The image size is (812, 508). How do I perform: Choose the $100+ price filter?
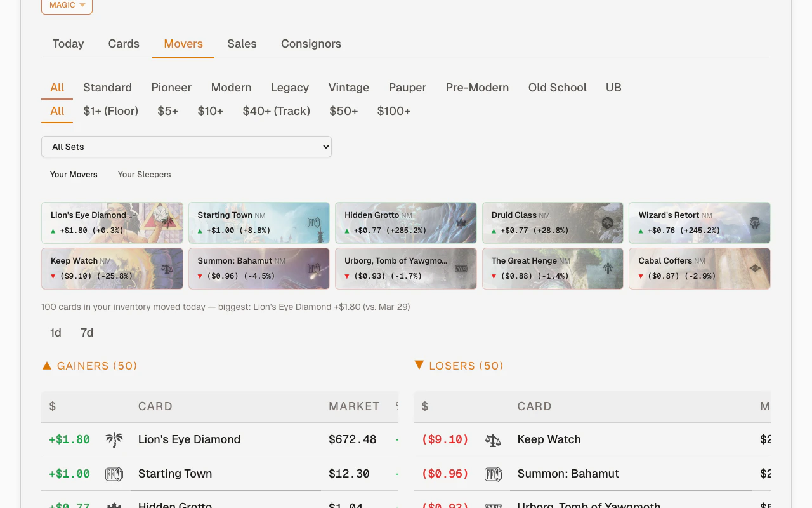click(x=393, y=111)
